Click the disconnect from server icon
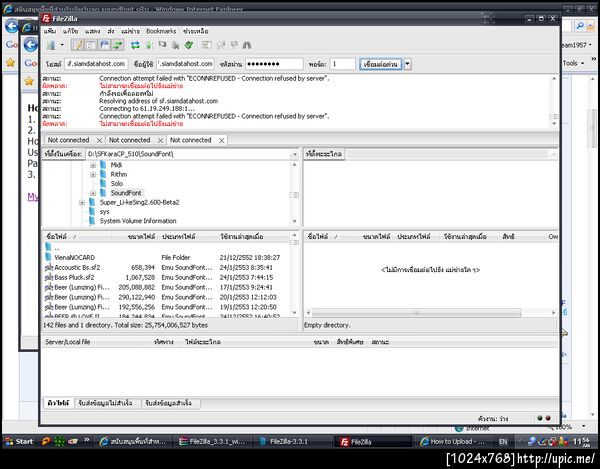The image size is (600, 469). pyautogui.click(x=176, y=45)
